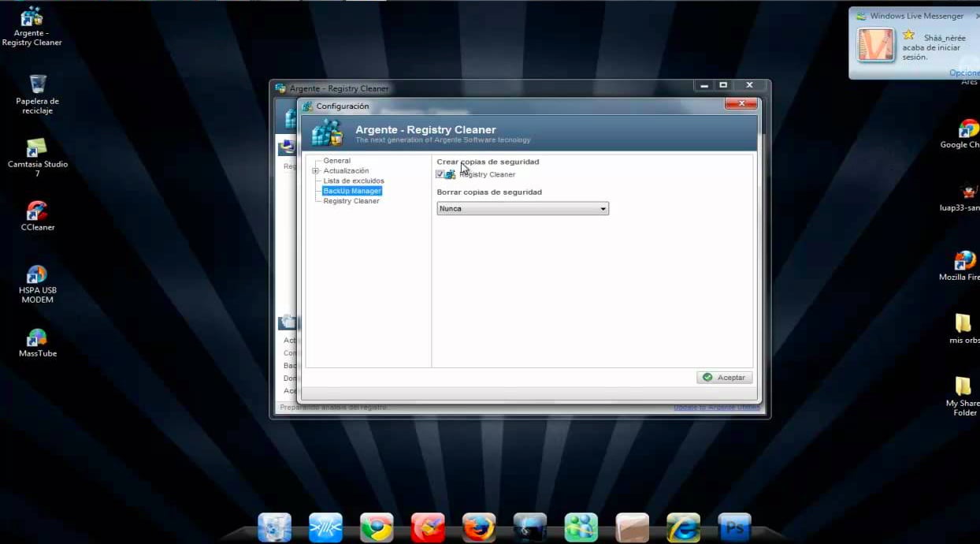
Task: Launch Firefox from the dock
Action: (478, 527)
